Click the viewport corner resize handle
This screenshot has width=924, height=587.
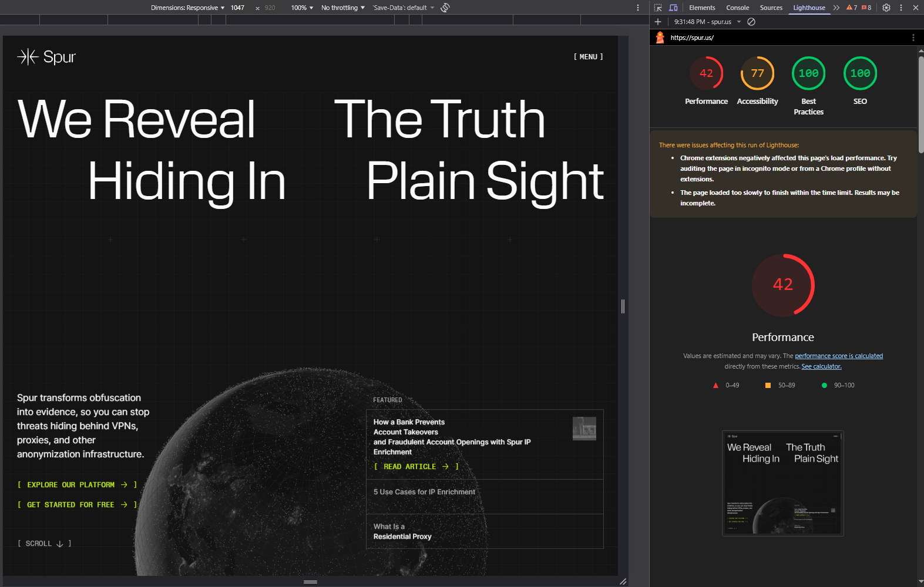(623, 582)
